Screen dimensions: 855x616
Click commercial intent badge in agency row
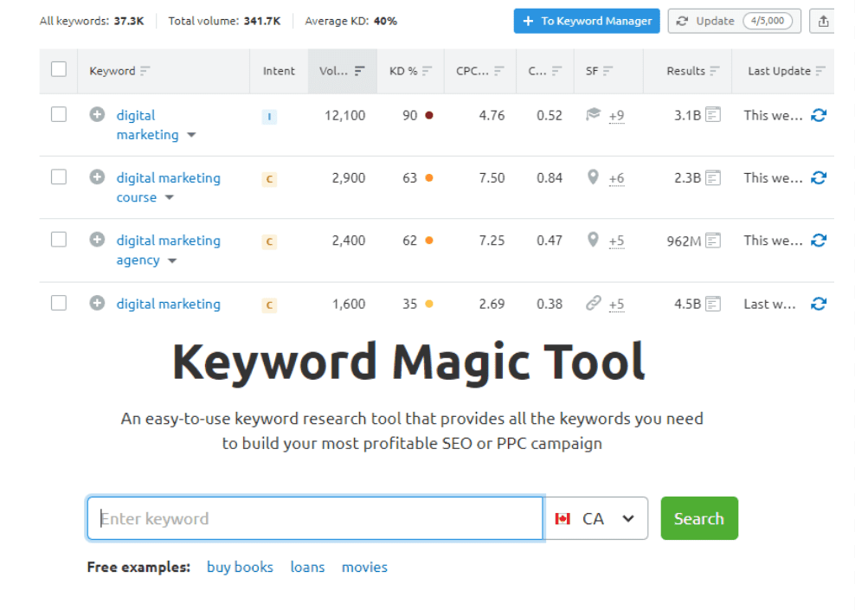tap(269, 241)
